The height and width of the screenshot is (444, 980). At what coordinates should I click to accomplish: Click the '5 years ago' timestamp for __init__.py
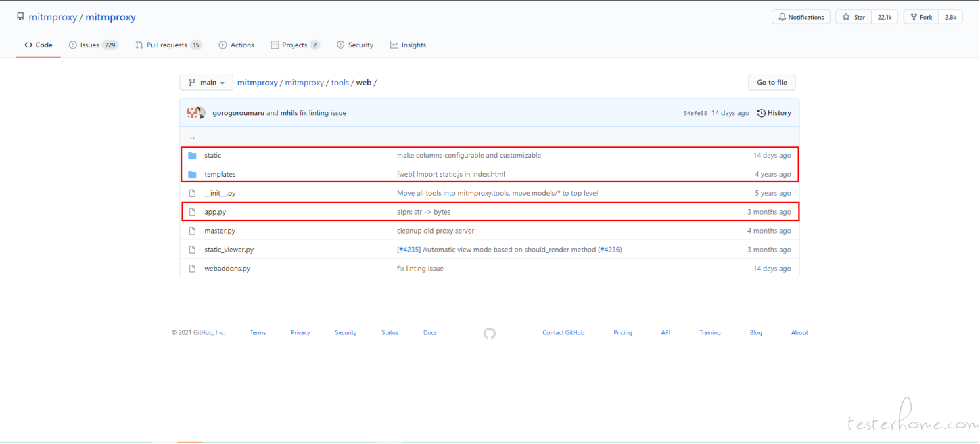click(773, 194)
